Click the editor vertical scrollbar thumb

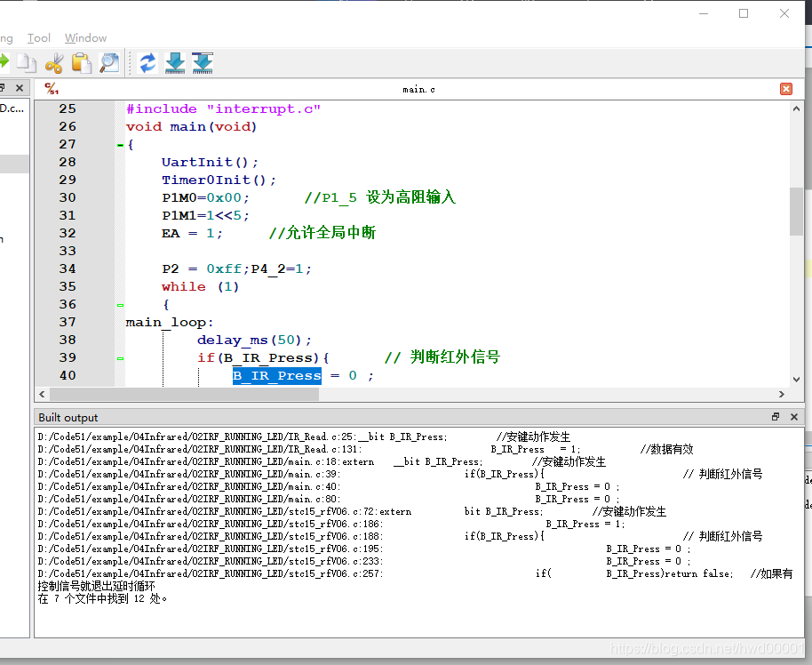796,212
